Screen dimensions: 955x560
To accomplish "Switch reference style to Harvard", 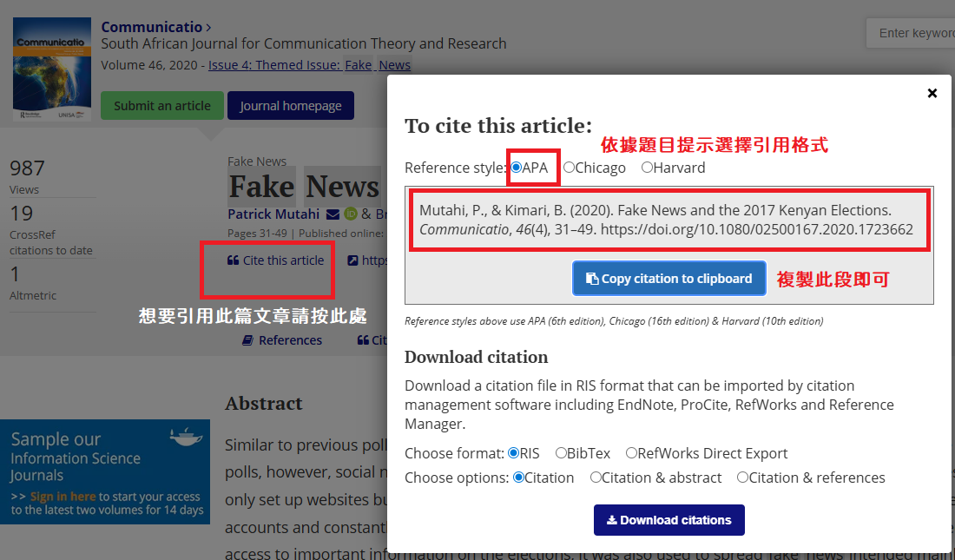I will (x=647, y=168).
